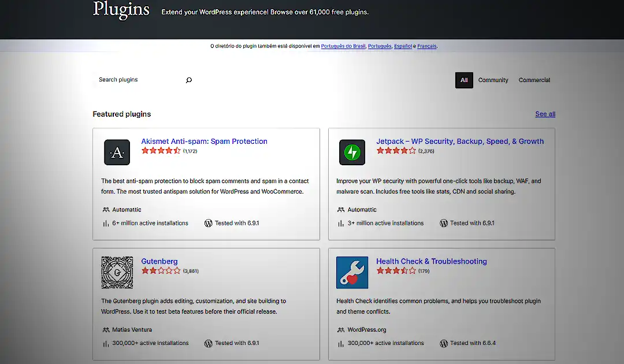The image size is (624, 364).
Task: Click Automattic author on Jetpack card
Action: click(362, 210)
